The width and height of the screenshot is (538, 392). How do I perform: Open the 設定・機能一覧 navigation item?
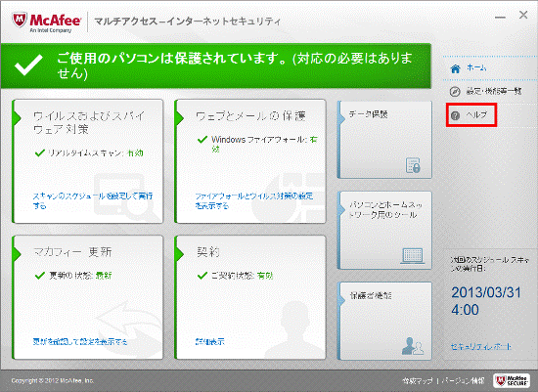pos(493,91)
